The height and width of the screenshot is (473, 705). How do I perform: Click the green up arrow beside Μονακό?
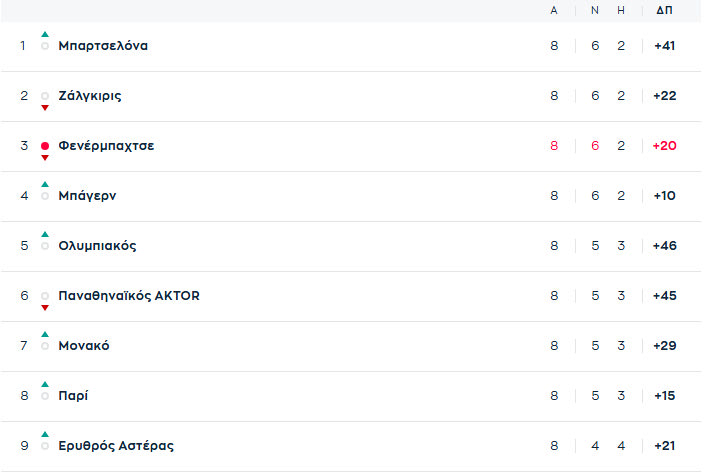point(45,335)
